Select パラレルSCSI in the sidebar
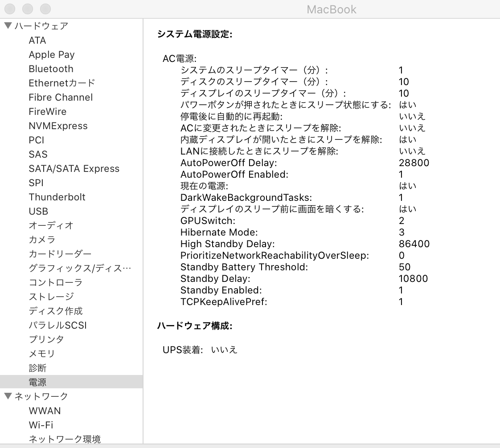 coord(58,326)
